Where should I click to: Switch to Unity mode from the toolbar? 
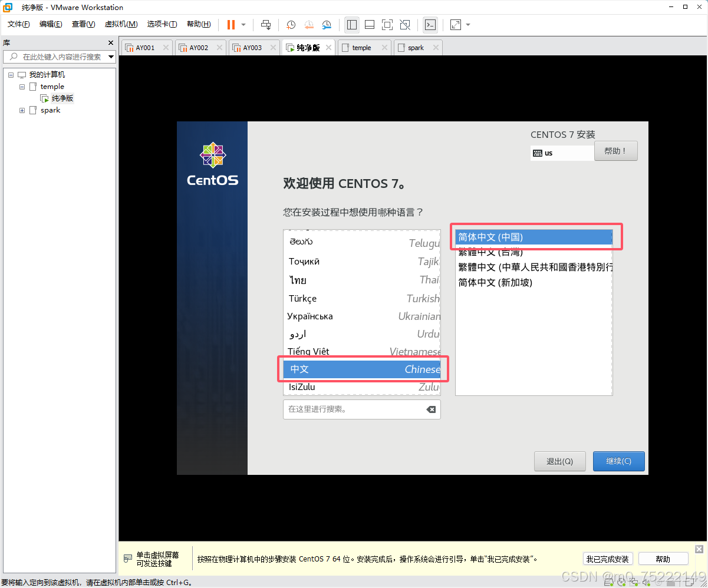pyautogui.click(x=405, y=25)
